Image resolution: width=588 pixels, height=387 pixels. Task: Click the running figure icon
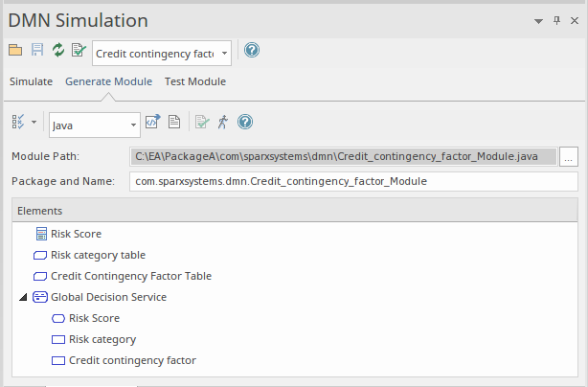point(223,122)
